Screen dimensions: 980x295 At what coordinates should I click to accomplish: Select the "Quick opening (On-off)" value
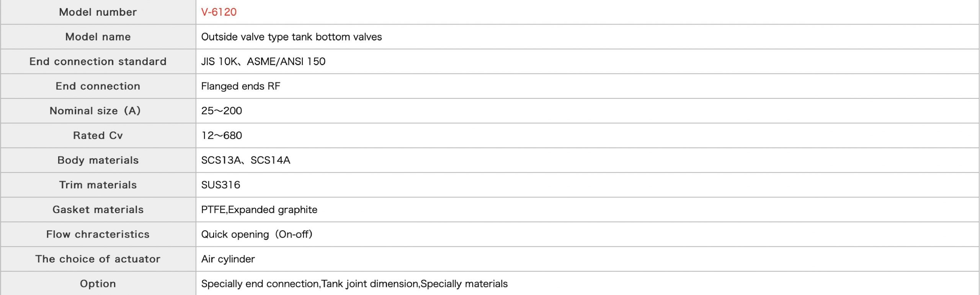(256, 234)
